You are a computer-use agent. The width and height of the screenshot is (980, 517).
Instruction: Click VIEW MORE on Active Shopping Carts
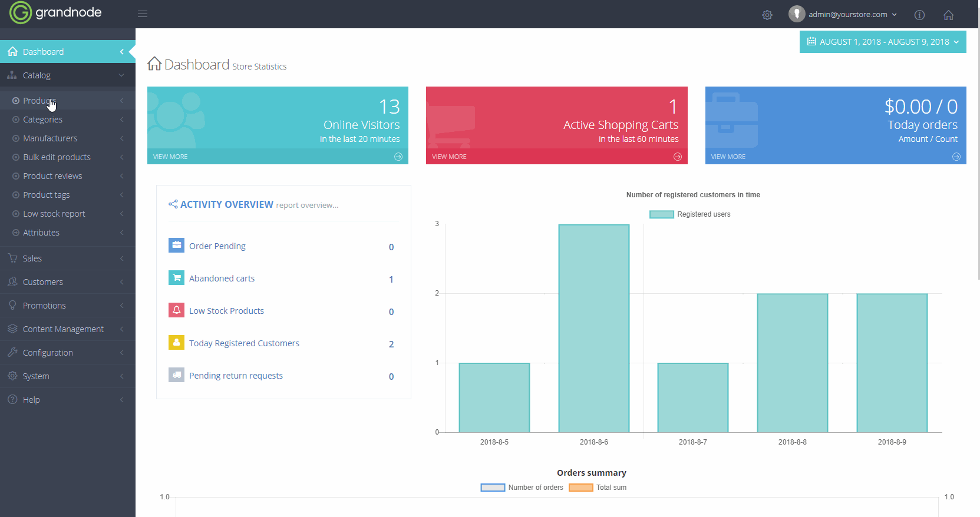[449, 157]
